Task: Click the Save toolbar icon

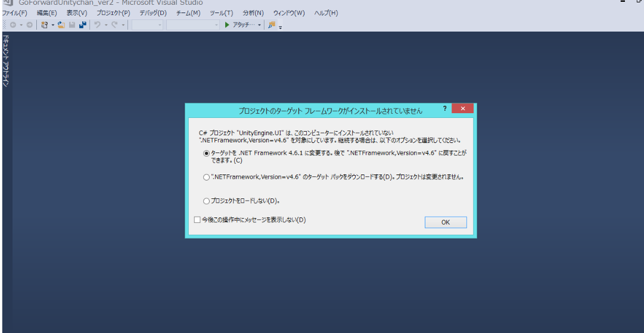Action: [x=72, y=25]
